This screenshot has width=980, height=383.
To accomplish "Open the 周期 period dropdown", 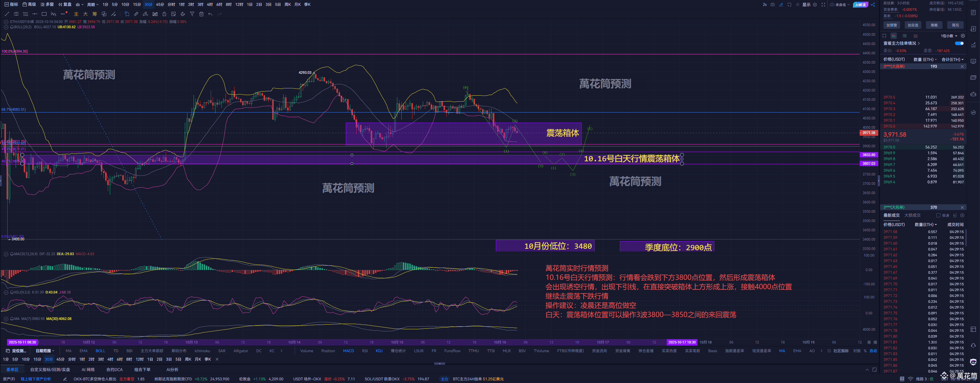I will [92, 5].
